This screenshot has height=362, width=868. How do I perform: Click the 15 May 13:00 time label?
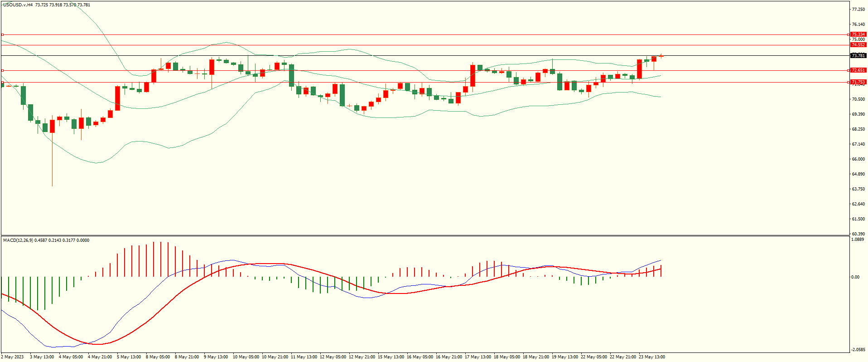[391, 357]
